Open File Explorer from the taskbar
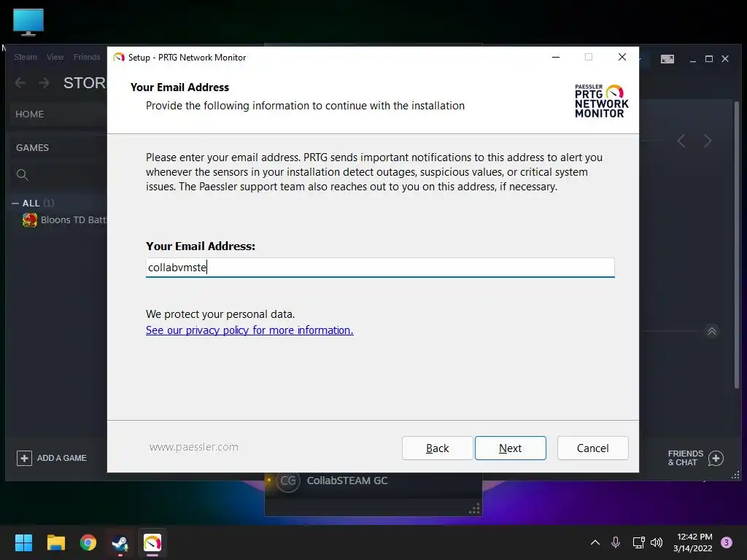747x560 pixels. [55, 542]
